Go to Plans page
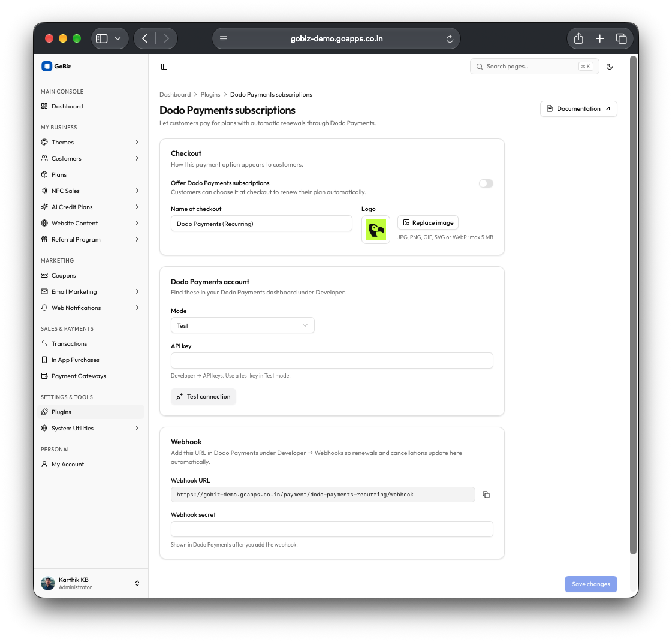The image size is (672, 642). (91, 174)
